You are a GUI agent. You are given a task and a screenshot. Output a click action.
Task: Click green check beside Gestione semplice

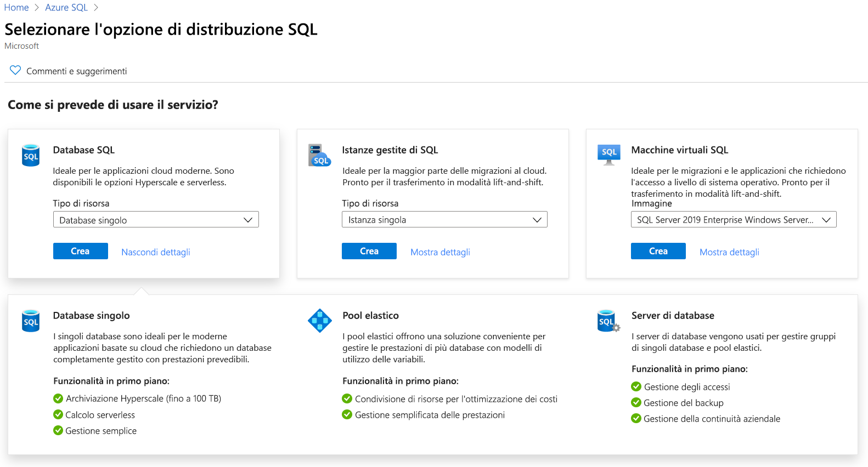point(58,430)
